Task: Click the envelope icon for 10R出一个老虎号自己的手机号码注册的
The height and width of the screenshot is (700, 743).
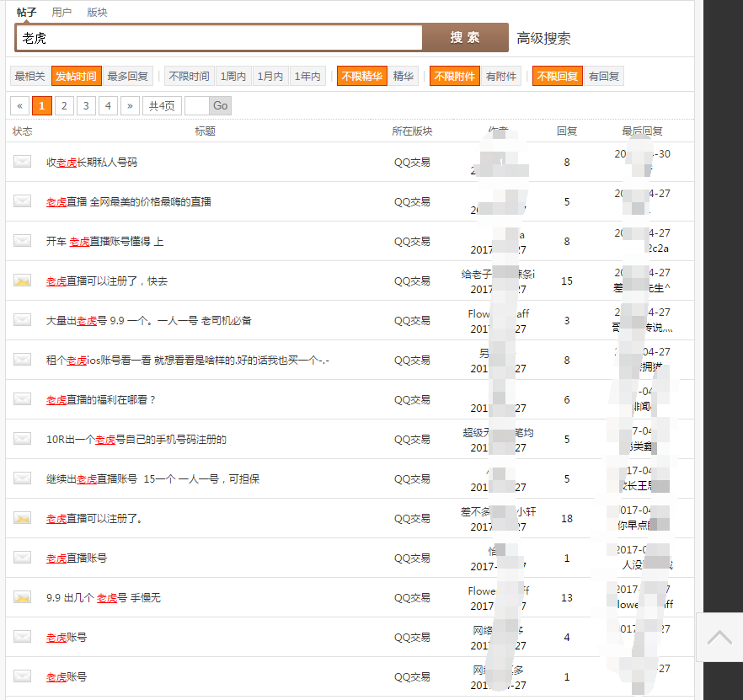Action: click(x=22, y=439)
